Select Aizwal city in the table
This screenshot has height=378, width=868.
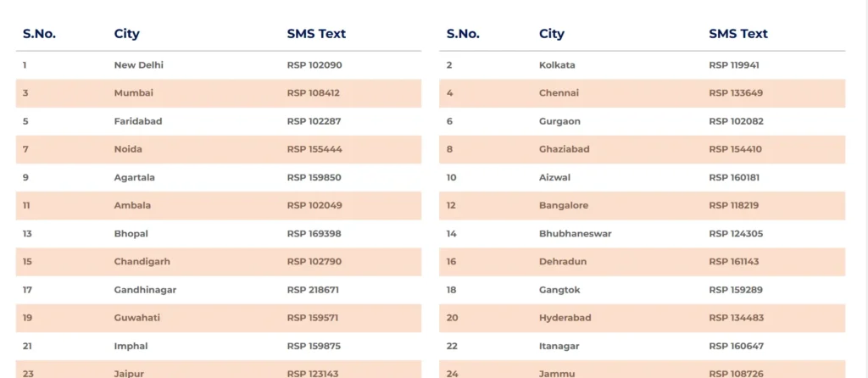554,177
